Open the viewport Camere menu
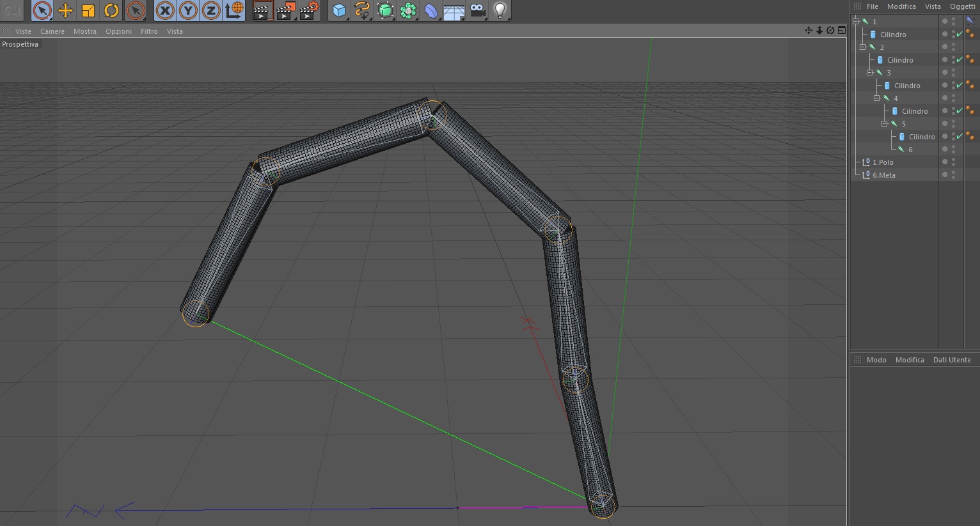 (52, 31)
